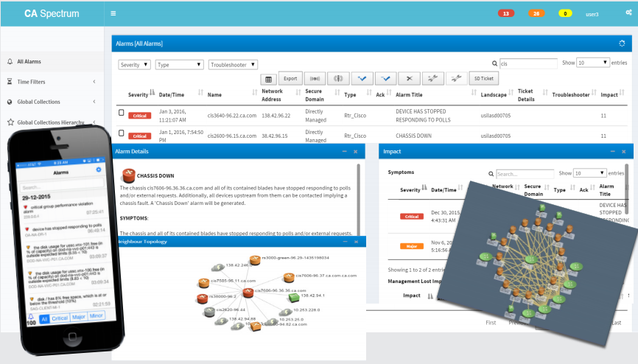Expand the Time Filters sidebar item
The image size is (638, 364).
coord(52,82)
